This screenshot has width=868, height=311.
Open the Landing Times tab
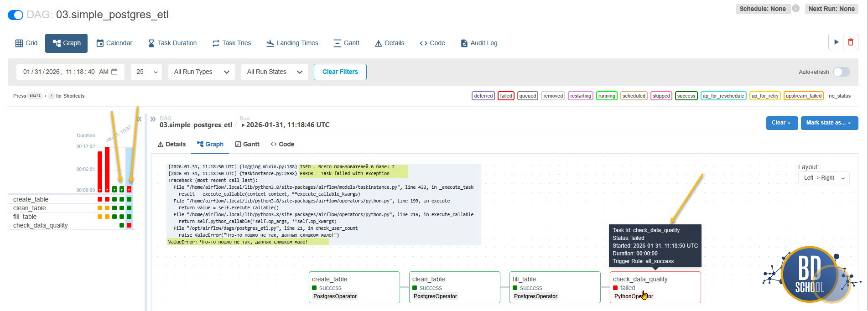click(292, 43)
